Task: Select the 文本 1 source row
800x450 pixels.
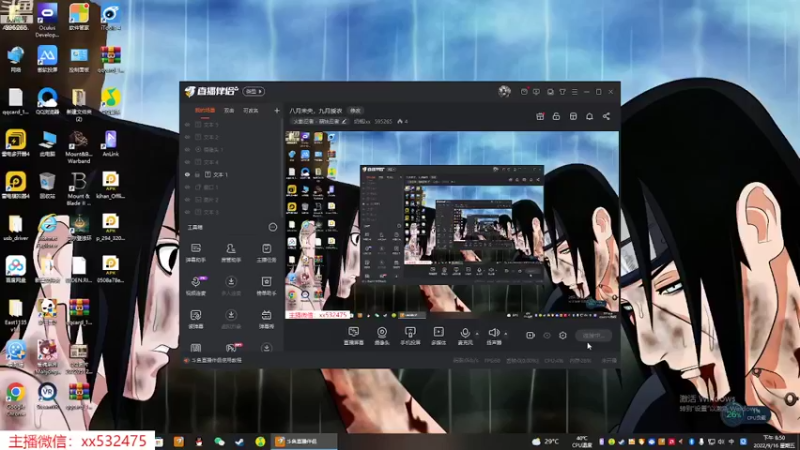Action: click(x=231, y=174)
